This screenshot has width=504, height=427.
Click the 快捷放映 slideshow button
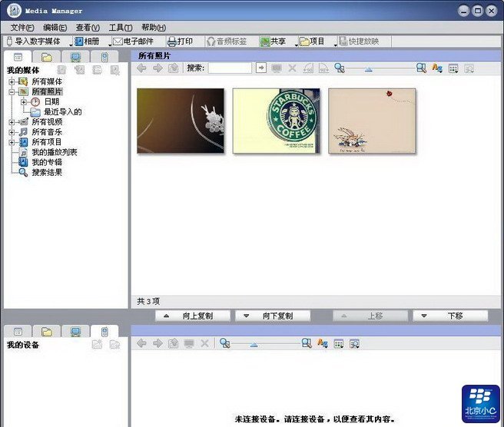[x=359, y=41]
